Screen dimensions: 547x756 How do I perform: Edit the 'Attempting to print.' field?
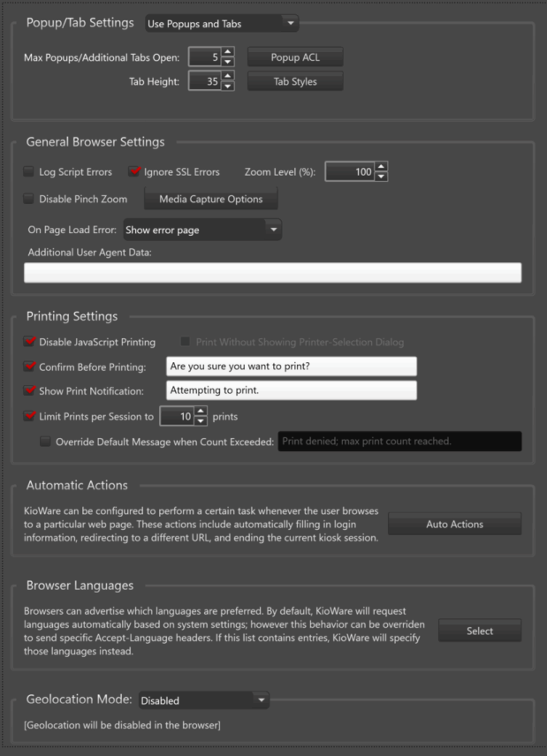292,390
